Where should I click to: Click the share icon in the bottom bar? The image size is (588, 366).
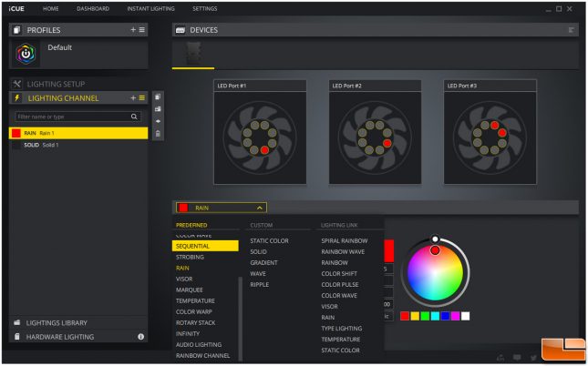click(x=500, y=358)
